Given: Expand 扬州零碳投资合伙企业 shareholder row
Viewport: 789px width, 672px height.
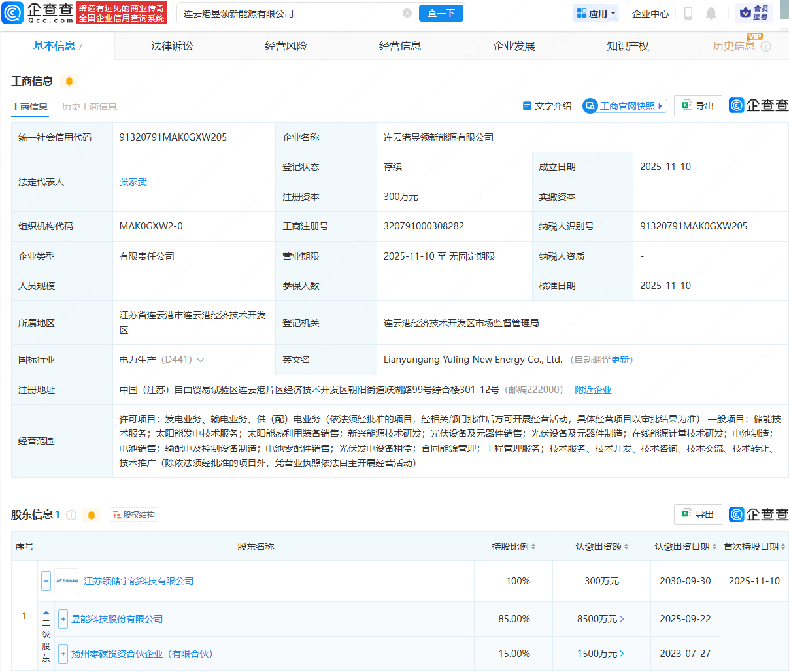Looking at the screenshot, I should click(63, 654).
